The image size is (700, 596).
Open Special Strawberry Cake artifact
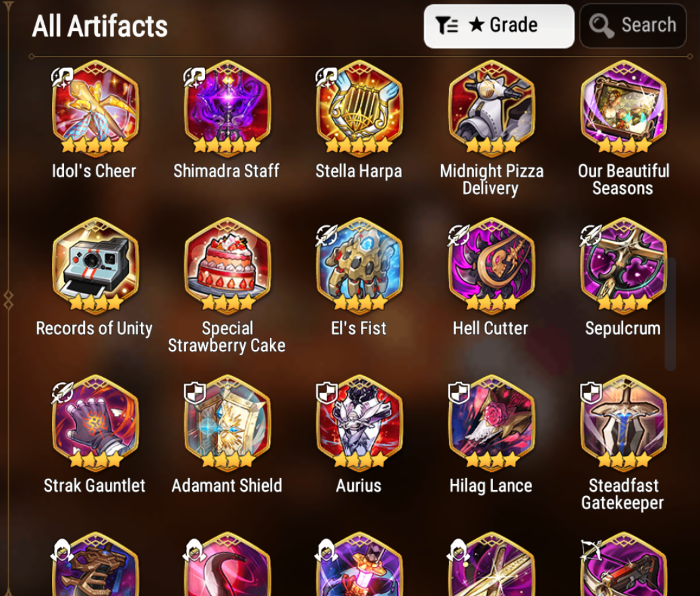click(227, 266)
